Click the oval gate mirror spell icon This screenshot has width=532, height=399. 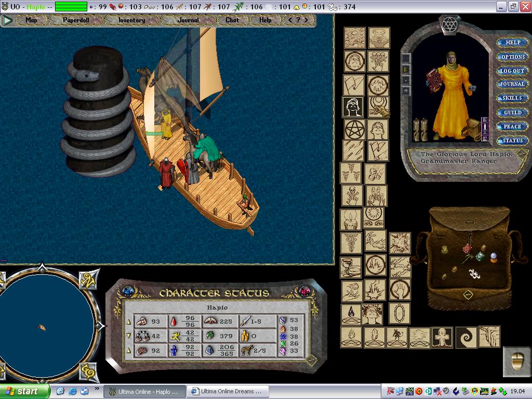click(x=400, y=313)
